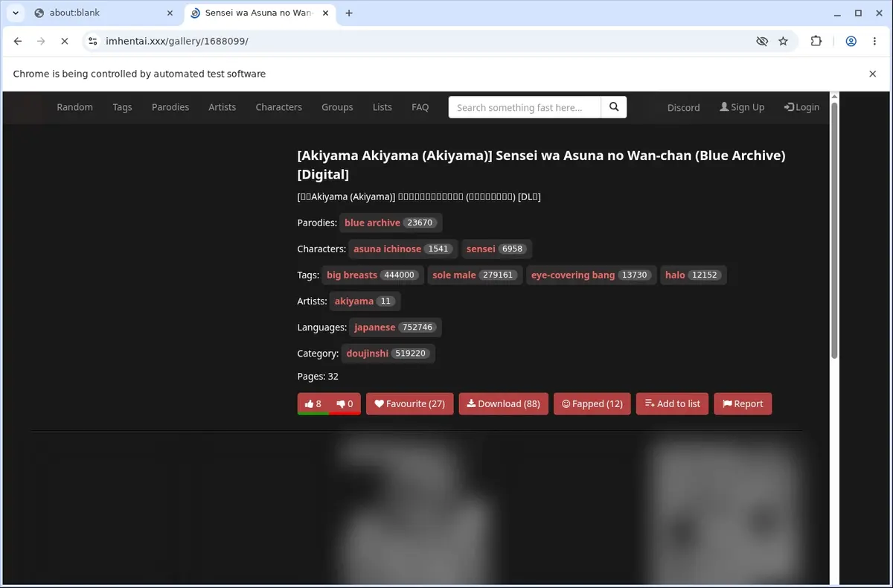Click the Login link
Viewport: 893px width, 588px height.
(801, 107)
